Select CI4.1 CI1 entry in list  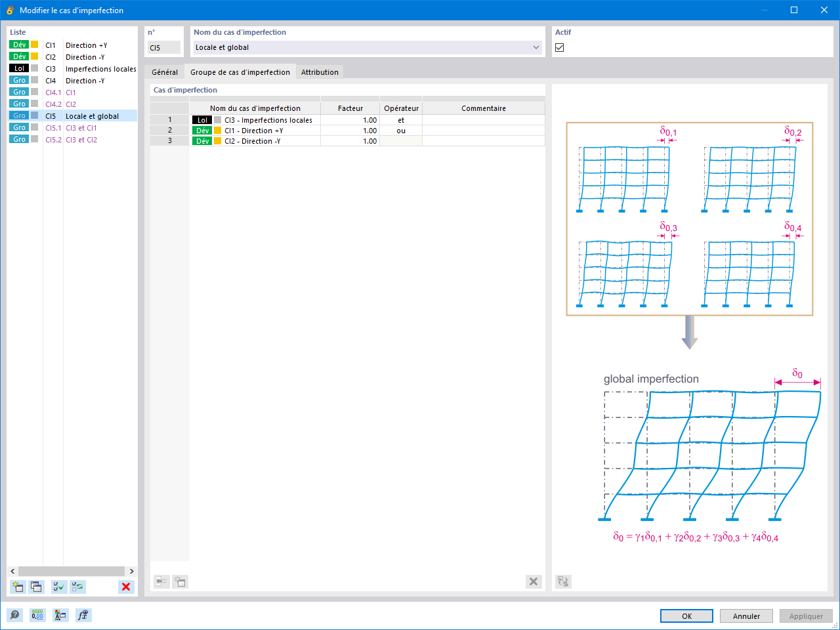(x=72, y=93)
